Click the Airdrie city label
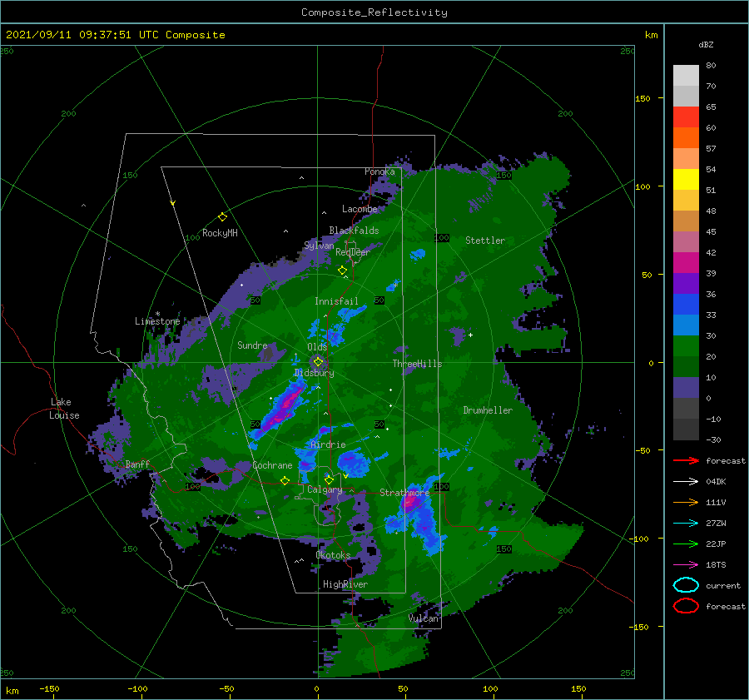The height and width of the screenshot is (700, 749). tap(328, 444)
